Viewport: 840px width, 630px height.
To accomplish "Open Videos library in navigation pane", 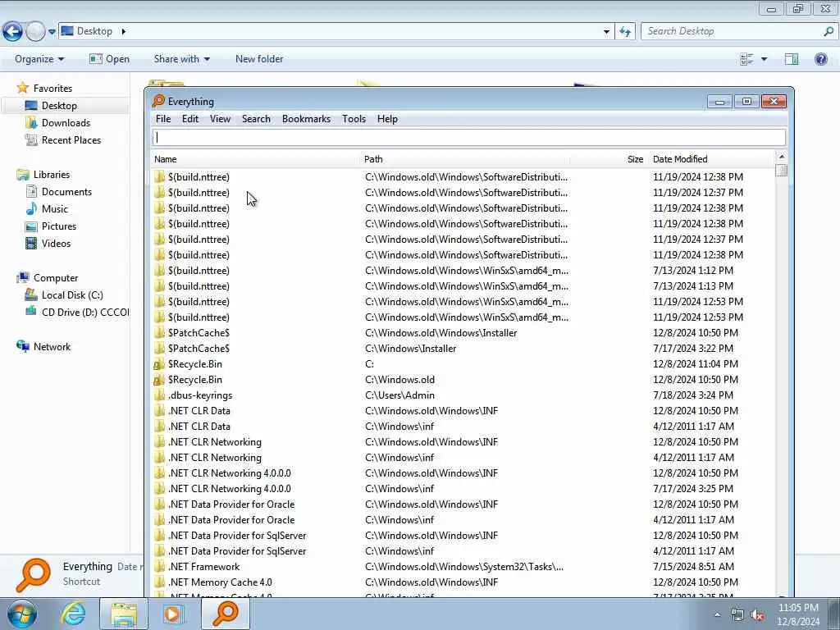I will tap(56, 243).
